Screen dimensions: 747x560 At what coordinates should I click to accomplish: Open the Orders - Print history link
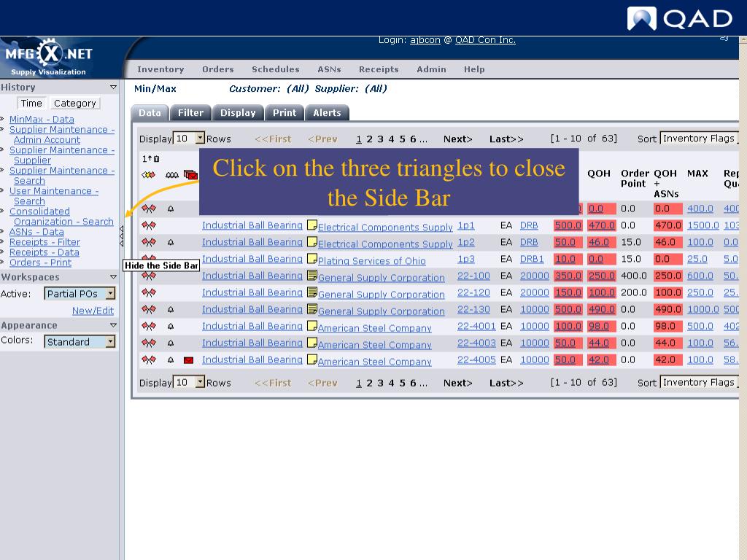click(40, 262)
